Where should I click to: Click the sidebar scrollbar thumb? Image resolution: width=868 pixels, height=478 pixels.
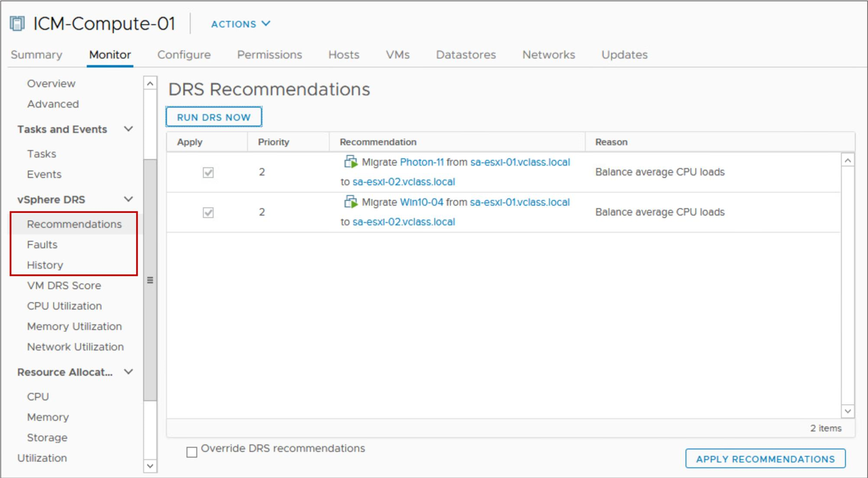click(x=150, y=280)
